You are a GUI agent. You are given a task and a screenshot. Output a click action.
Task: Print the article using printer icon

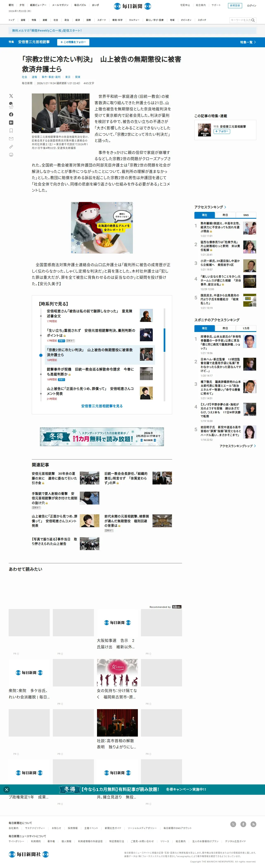click(11, 155)
